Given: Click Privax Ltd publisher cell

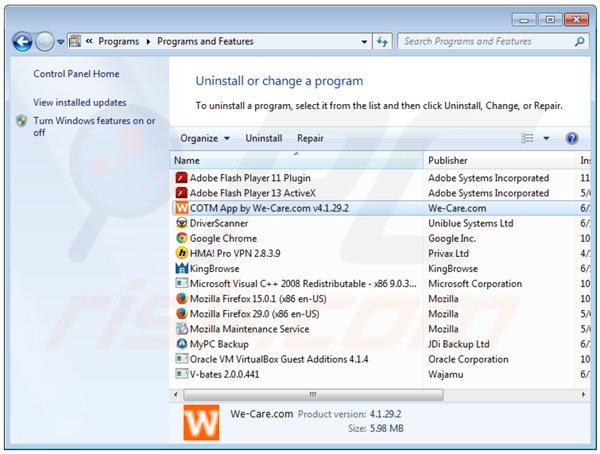Looking at the screenshot, I should point(448,253).
